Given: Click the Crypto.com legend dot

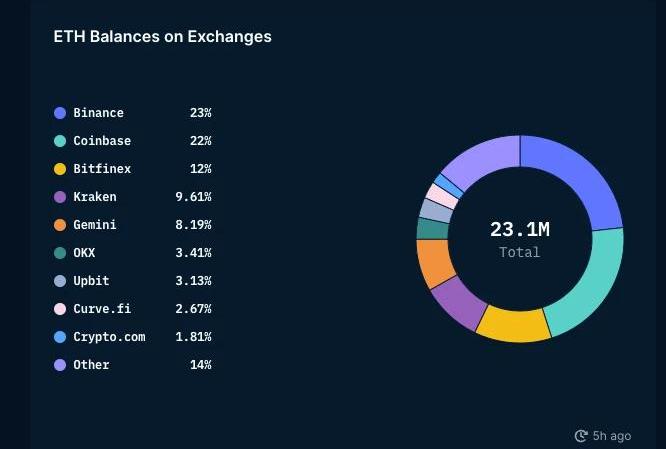Looking at the screenshot, I should coord(60,337).
